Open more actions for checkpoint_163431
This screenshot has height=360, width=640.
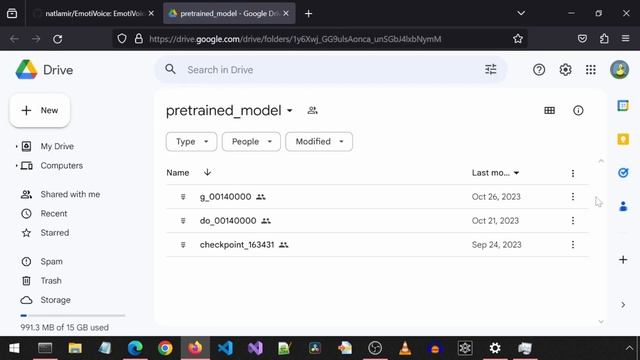click(573, 245)
